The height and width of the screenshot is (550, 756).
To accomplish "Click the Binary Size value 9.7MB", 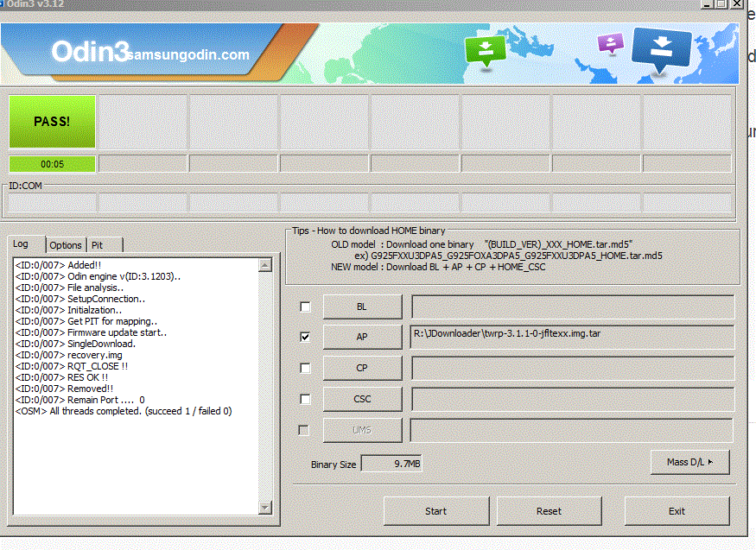I will [x=391, y=464].
